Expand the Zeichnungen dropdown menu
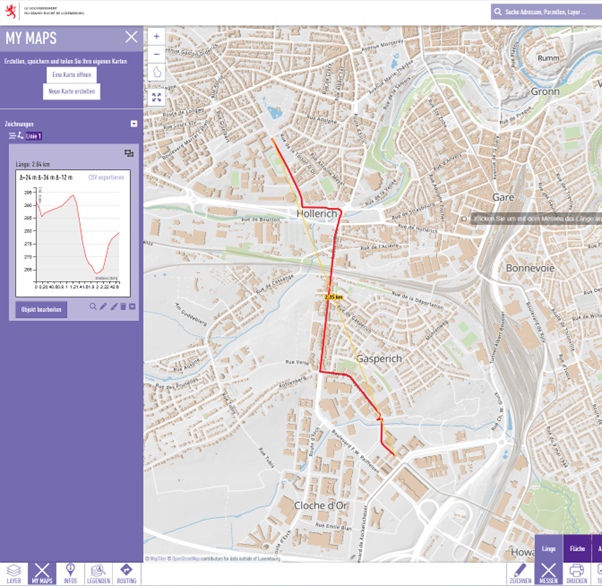Image resolution: width=602 pixels, height=586 pixels. click(x=134, y=124)
